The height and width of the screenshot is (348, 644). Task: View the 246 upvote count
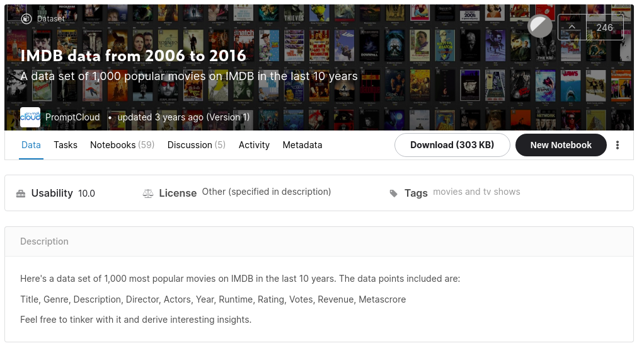coord(604,28)
